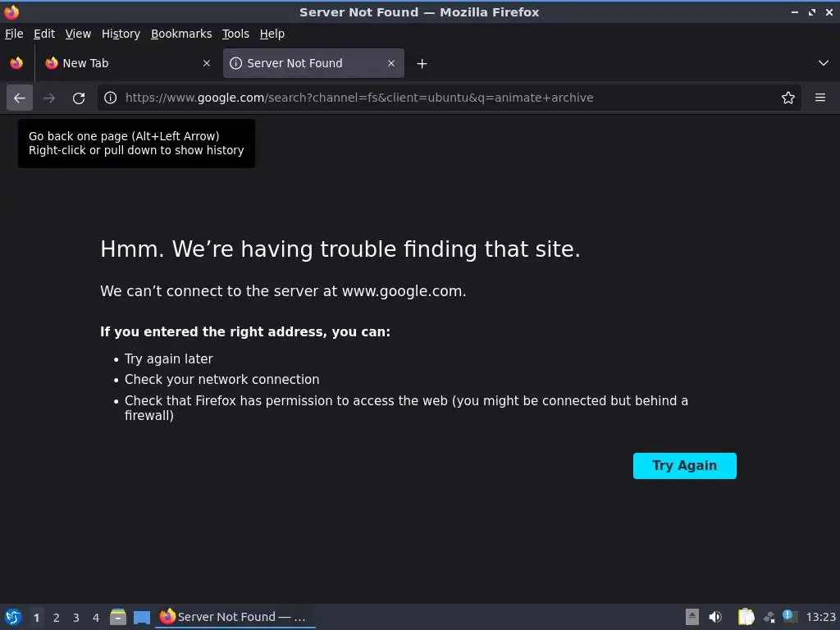This screenshot has width=840, height=630.
Task: Click the 13:23 clock in taskbar
Action: click(x=820, y=617)
